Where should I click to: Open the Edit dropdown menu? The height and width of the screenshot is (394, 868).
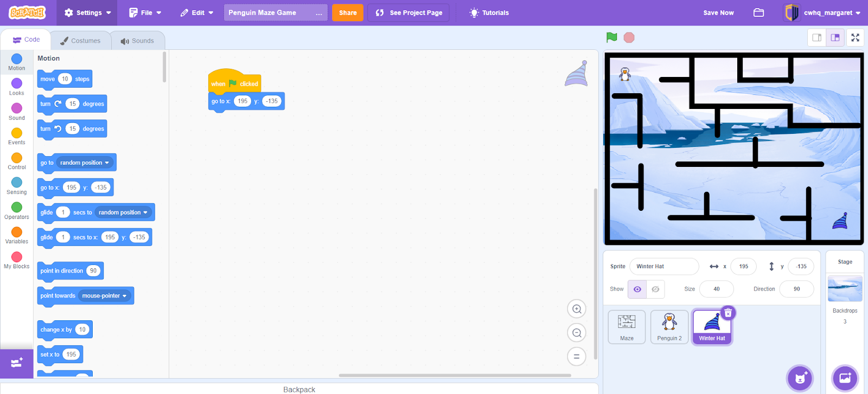[197, 12]
